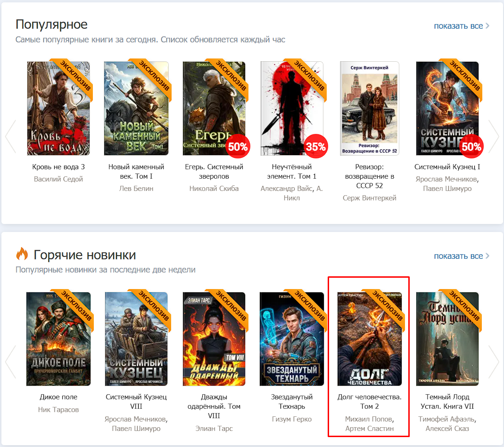Visit author Лев Белин's page
This screenshot has height=447, width=504.
[x=136, y=189]
